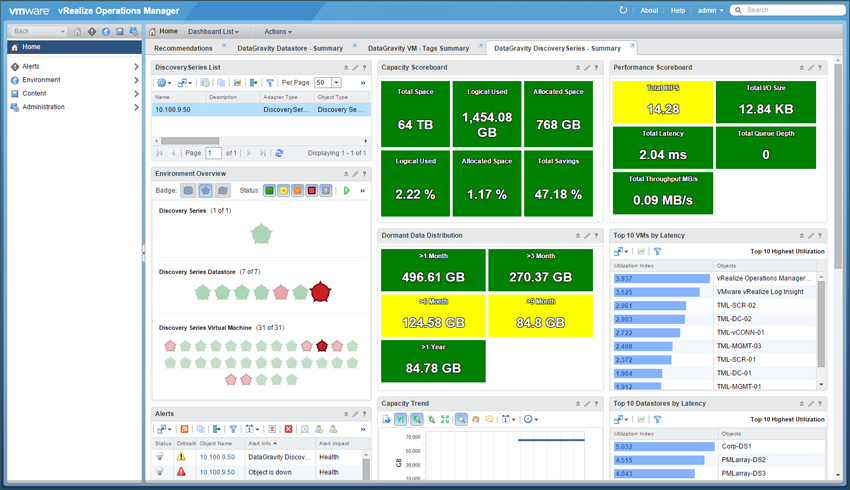Screen dimensions: 850x490
Task: Edit the Performance Scoreboard widget with pencil icon
Action: click(x=811, y=68)
